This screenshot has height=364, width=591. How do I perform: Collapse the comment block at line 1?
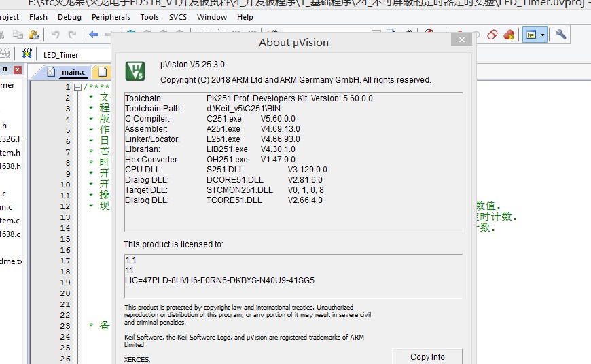77,88
